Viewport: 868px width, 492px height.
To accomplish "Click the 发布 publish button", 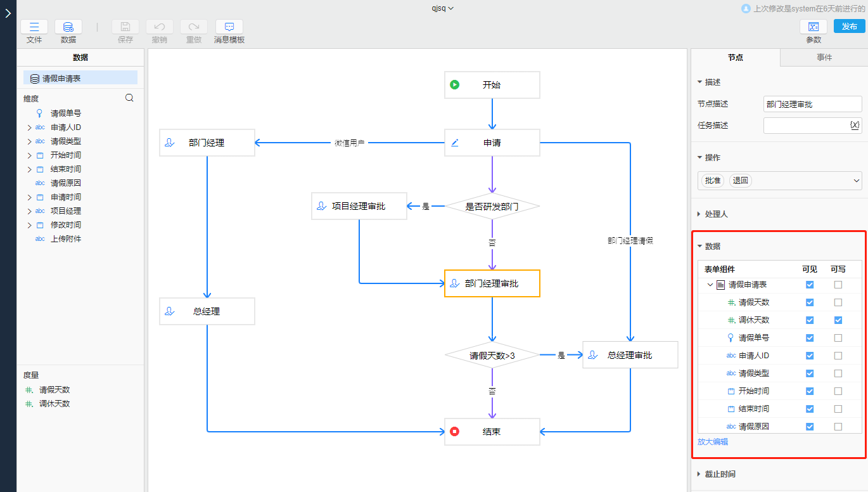I will tap(849, 27).
